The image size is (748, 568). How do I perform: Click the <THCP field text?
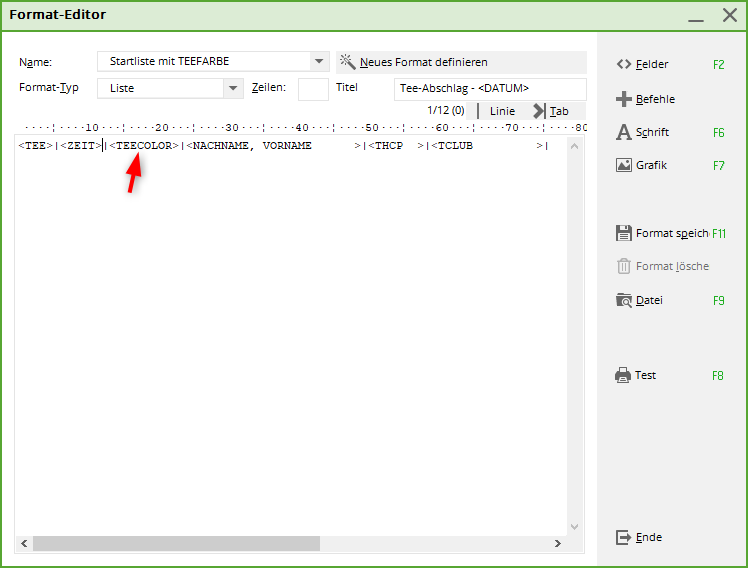pyautogui.click(x=385, y=145)
